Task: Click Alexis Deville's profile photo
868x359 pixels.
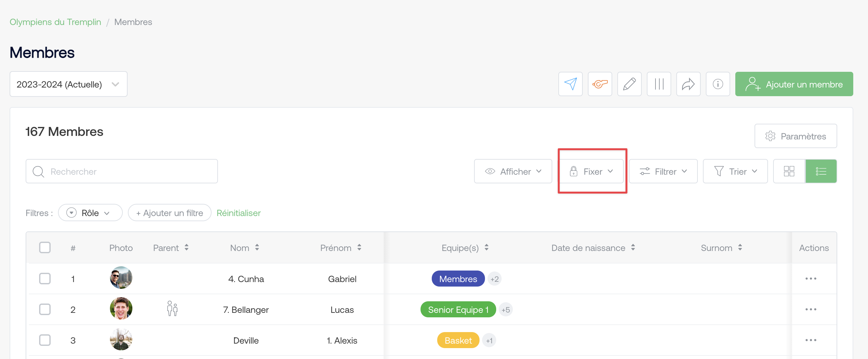Action: coord(121,339)
